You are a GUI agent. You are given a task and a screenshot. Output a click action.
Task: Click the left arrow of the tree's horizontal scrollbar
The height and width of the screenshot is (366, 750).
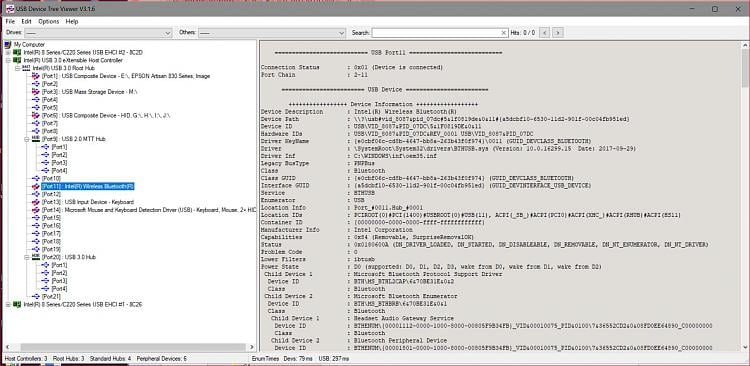click(7, 347)
